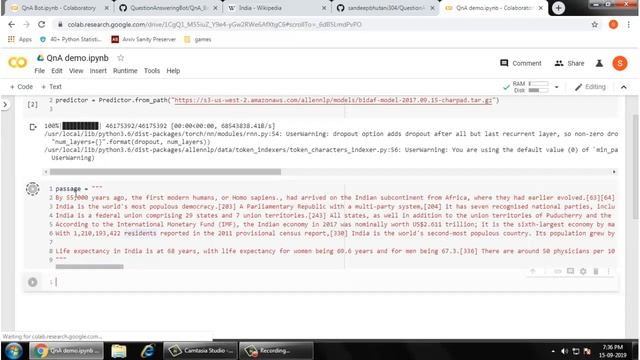Collapse the header with the up chevron
640x360 pixels.
click(x=623, y=87)
